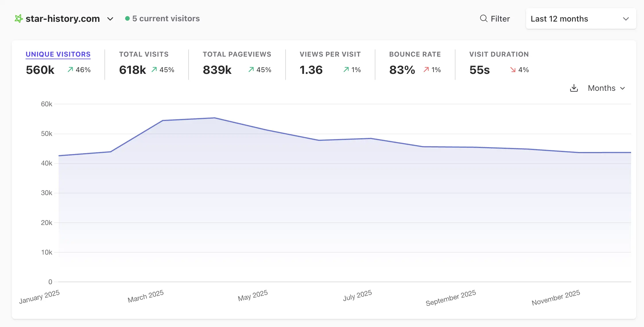Click the Unique Visitors green trend arrow
The image size is (644, 327).
[70, 70]
